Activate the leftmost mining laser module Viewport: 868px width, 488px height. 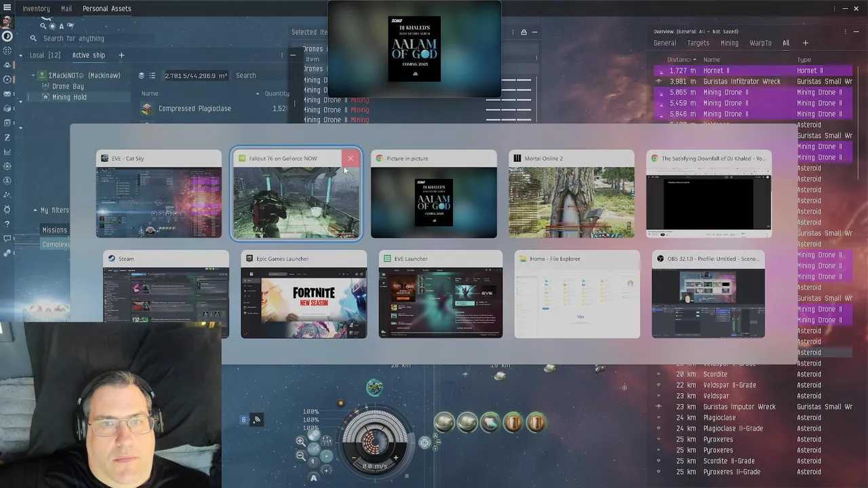point(444,423)
